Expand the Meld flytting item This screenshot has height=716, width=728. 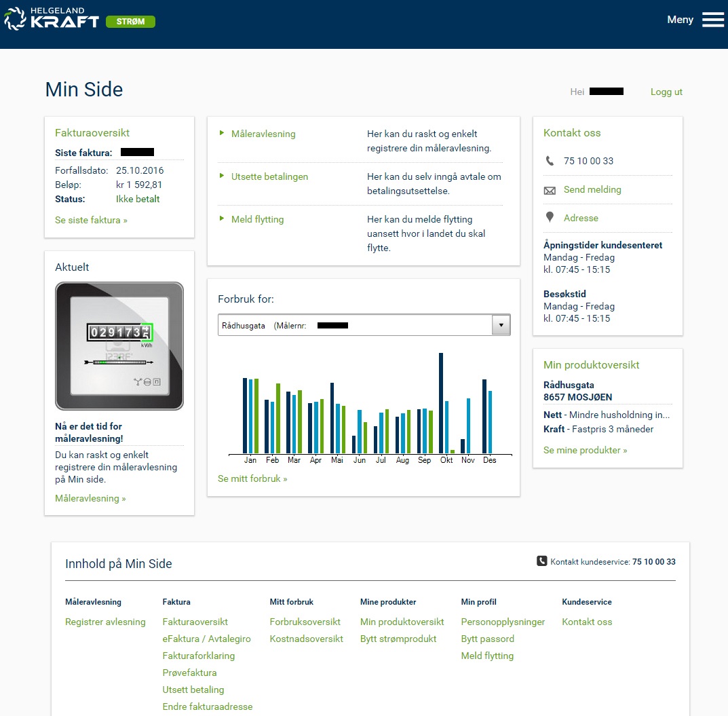point(257,219)
